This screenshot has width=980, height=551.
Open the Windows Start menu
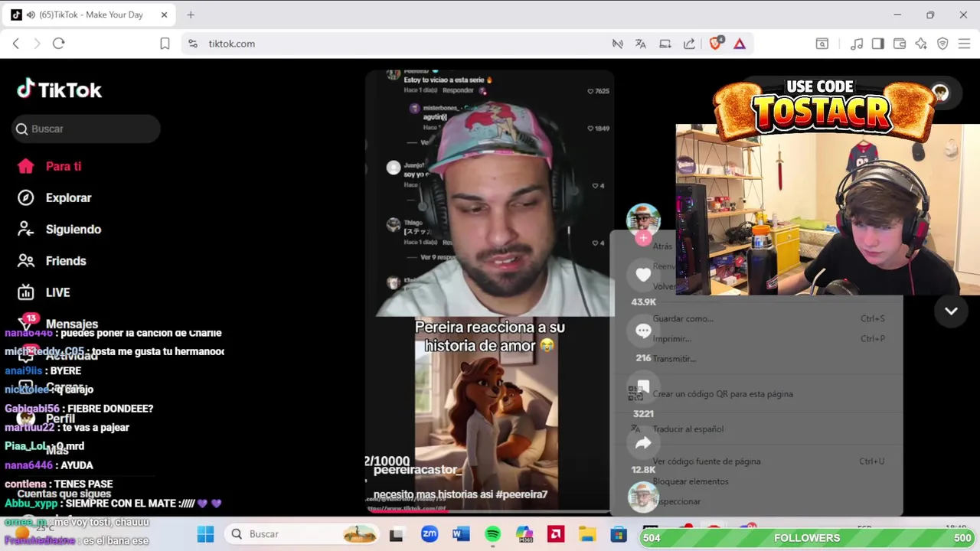(x=206, y=534)
